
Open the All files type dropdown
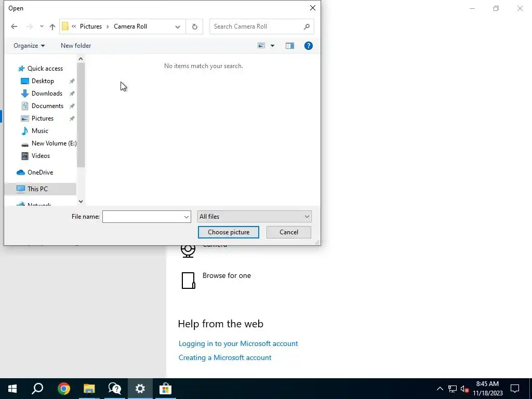click(254, 217)
